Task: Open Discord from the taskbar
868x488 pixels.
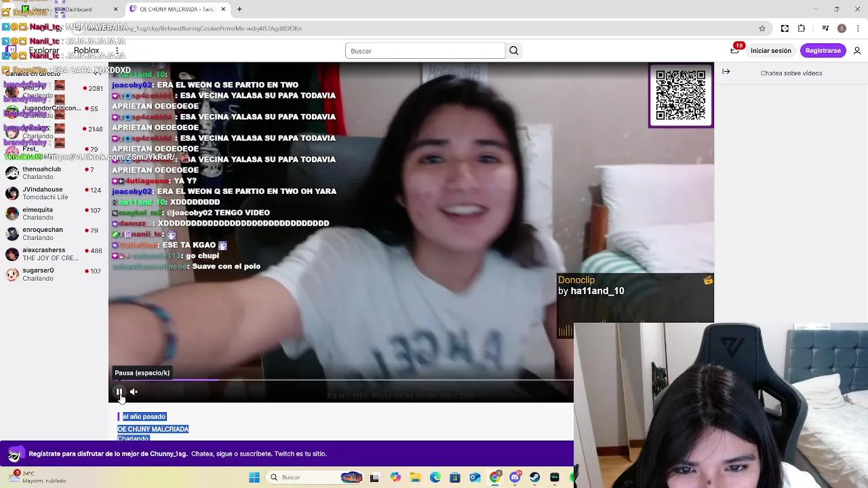Action: [x=515, y=477]
